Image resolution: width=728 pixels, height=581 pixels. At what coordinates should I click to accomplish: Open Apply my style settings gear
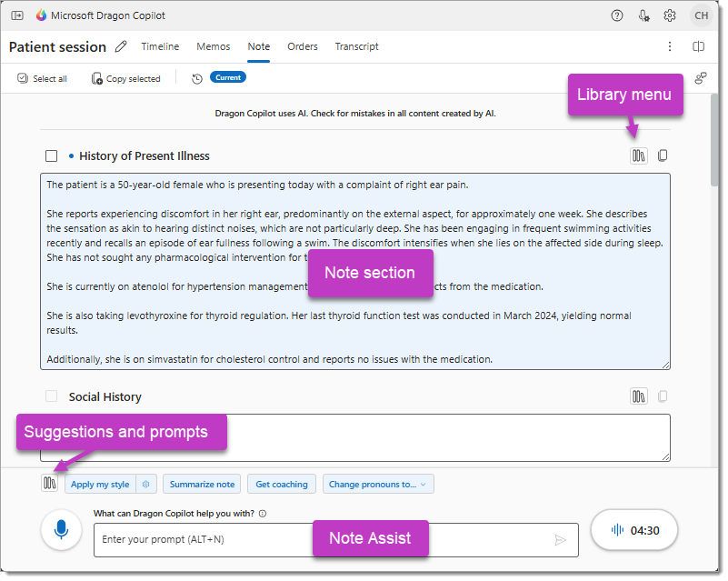[x=145, y=485]
